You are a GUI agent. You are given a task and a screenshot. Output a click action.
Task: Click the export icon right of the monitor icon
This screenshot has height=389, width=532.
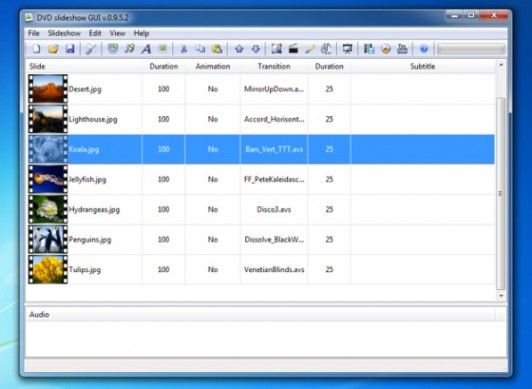pyautogui.click(x=369, y=49)
